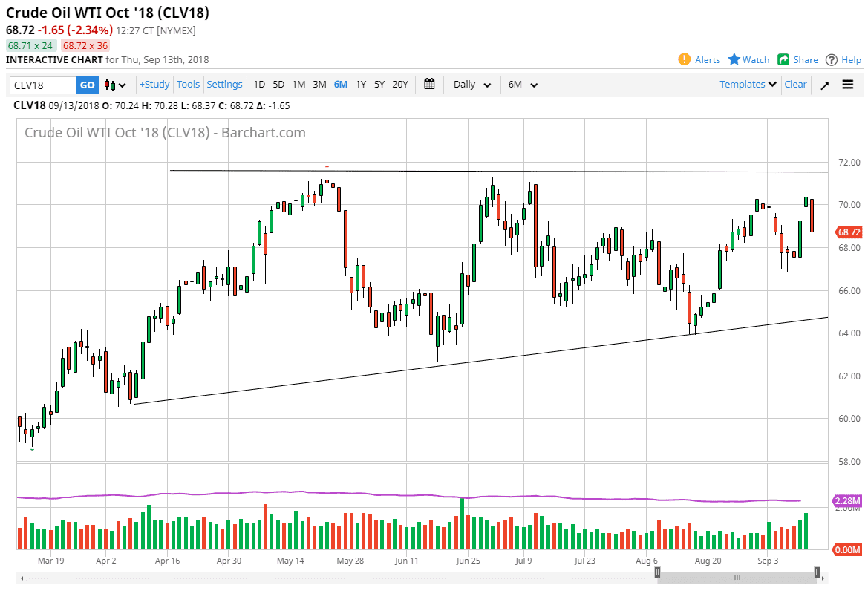Viewport: 868px width, 591px height.
Task: Open the +Study menu
Action: pyautogui.click(x=154, y=85)
